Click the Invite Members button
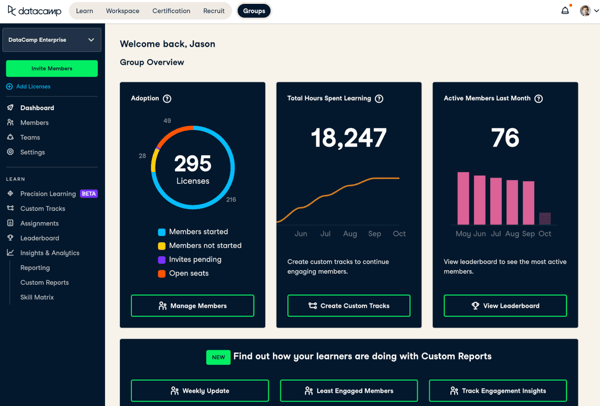600x406 pixels. click(52, 68)
